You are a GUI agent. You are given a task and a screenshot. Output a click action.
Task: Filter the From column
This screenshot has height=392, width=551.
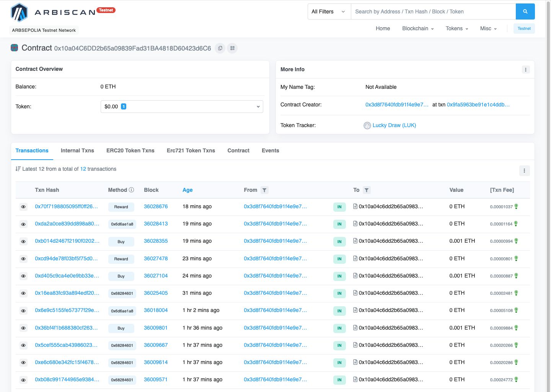click(x=264, y=190)
